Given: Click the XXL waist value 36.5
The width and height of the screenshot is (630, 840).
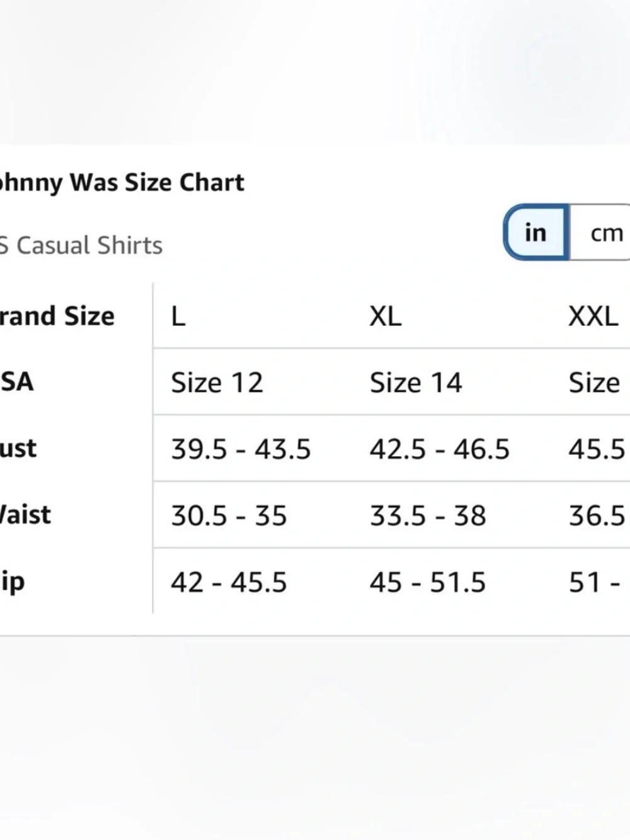Looking at the screenshot, I should point(597,515).
